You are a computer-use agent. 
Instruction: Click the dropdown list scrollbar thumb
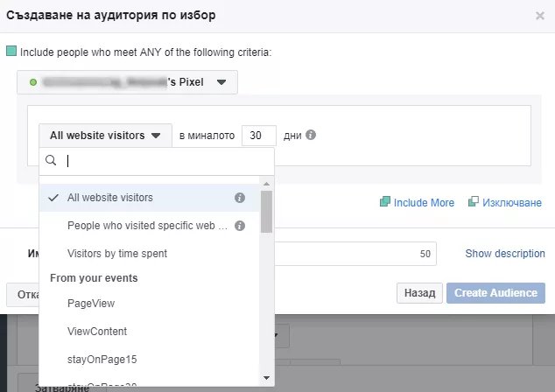(266, 212)
